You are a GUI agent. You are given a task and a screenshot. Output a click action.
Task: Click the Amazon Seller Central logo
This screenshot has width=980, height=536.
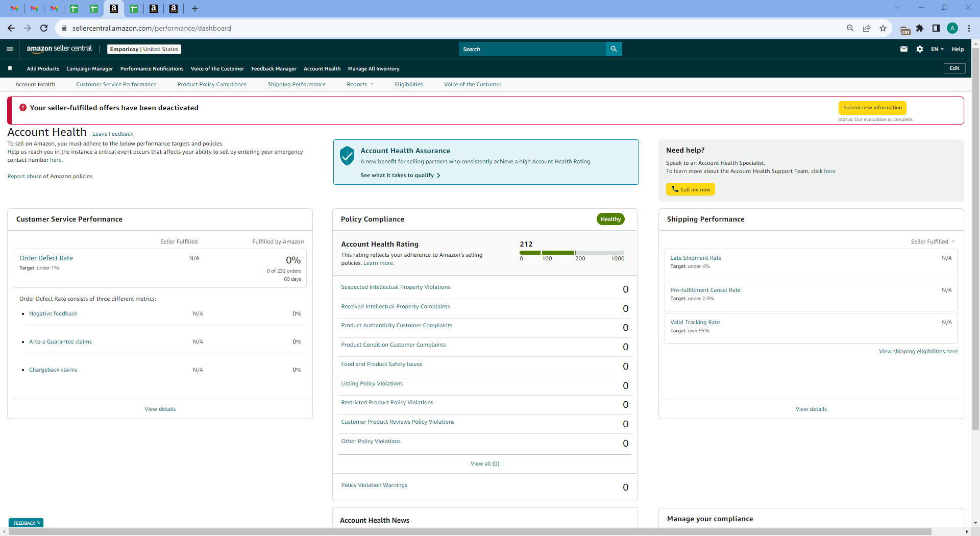tap(59, 48)
